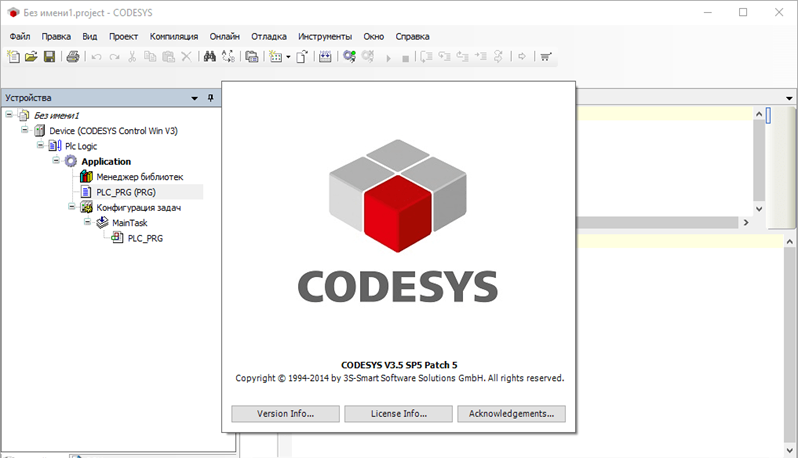
Task: Open dropdown arrow beside Add Object icon
Action: (288, 57)
